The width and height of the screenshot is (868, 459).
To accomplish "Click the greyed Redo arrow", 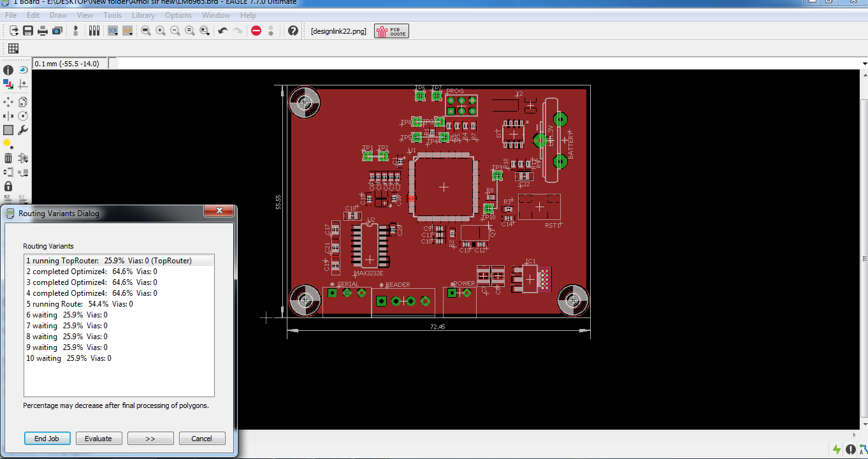I will coord(238,31).
